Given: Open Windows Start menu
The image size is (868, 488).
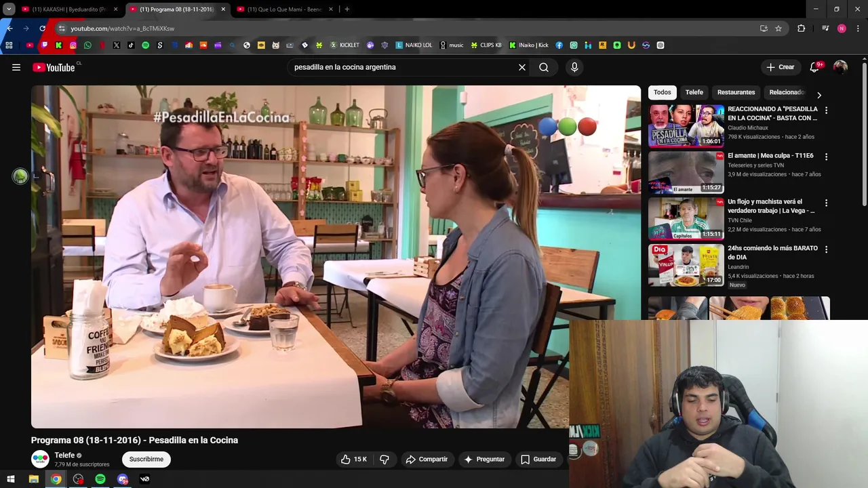Looking at the screenshot, I should [11, 479].
